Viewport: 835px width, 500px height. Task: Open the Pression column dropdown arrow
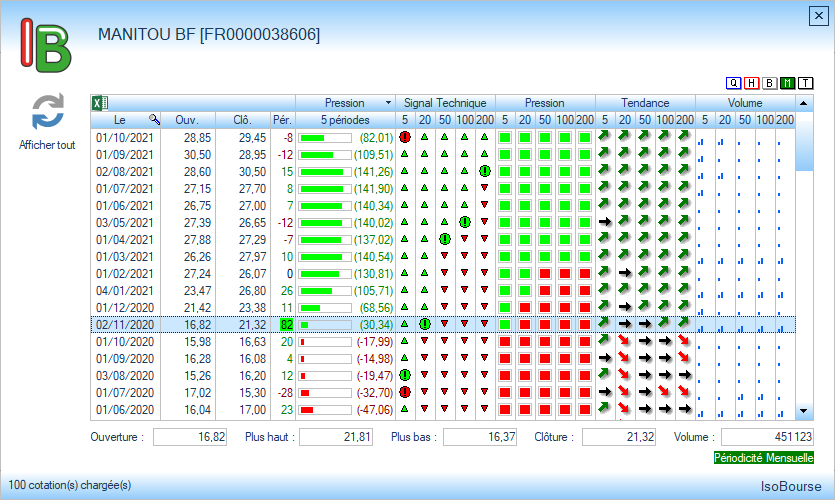[x=388, y=103]
